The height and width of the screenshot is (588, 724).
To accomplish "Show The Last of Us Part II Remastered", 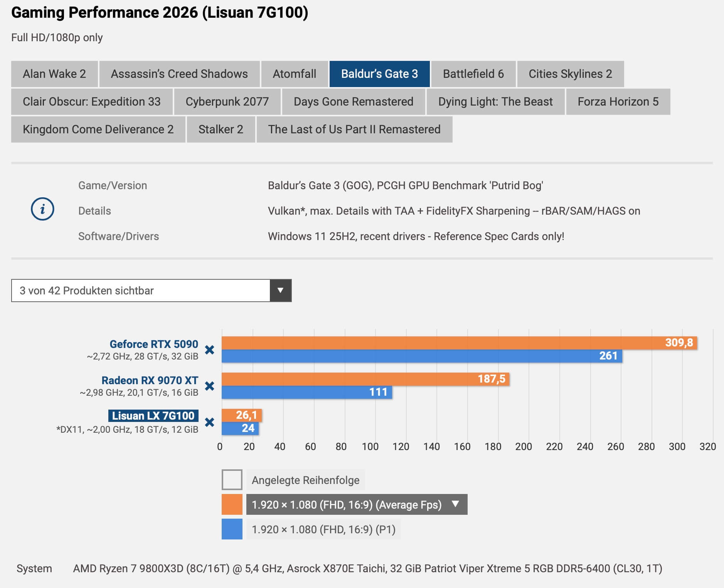I will [354, 129].
